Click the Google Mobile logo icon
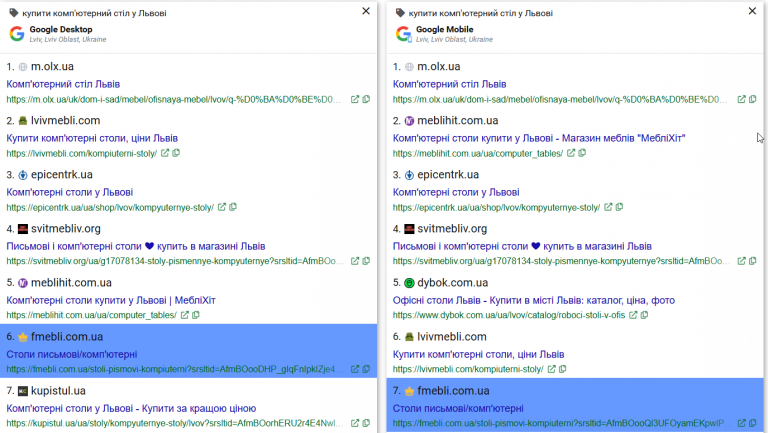768x433 pixels. [x=404, y=34]
